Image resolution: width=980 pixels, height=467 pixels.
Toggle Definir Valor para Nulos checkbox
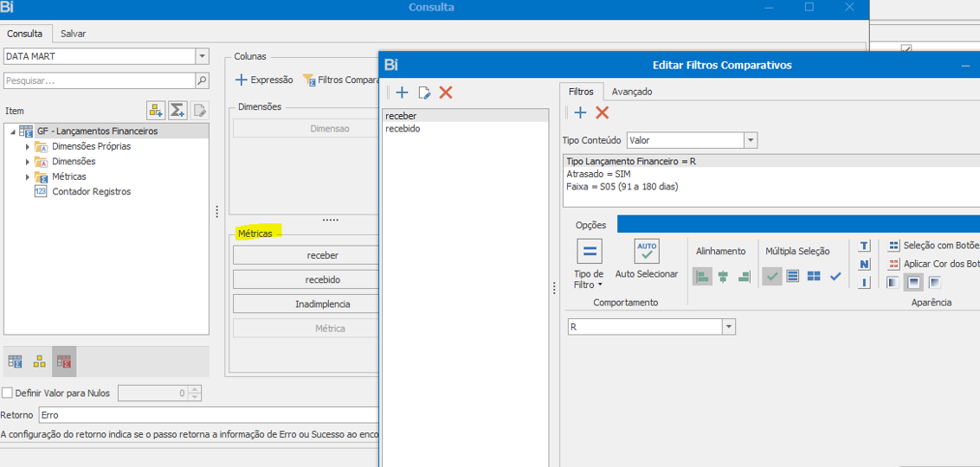click(7, 393)
